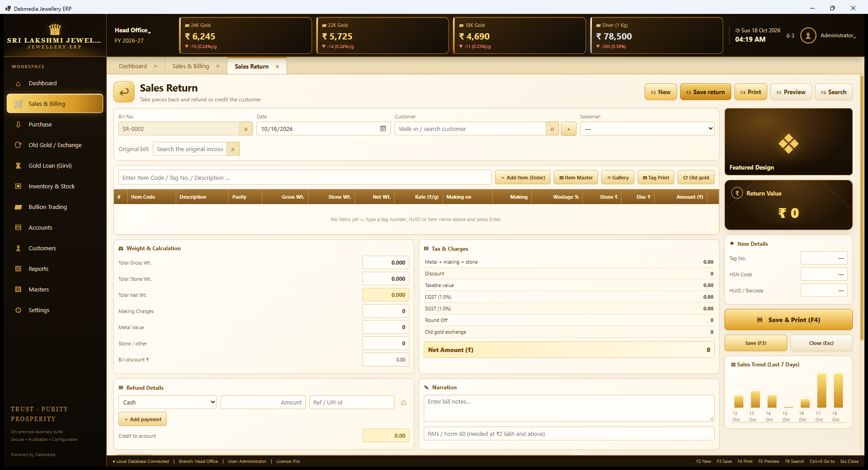Screen dimensions: 868x470
Task: Click the item code entry field
Action: tap(305, 178)
